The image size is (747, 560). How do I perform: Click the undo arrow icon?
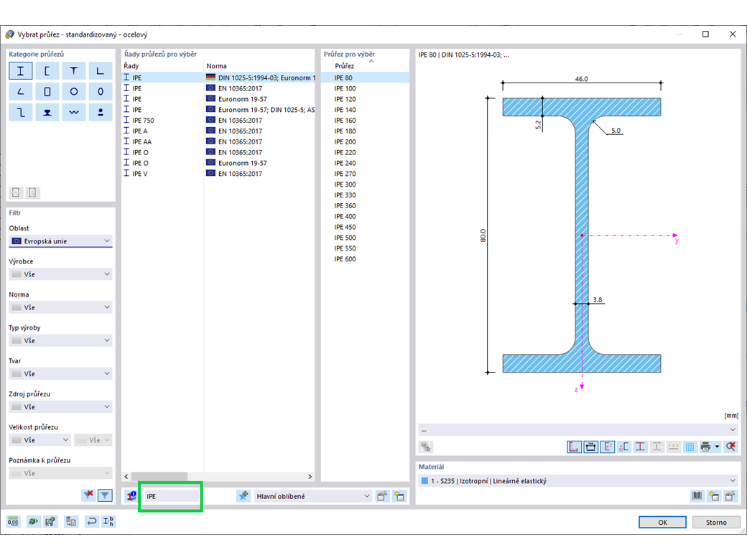[x=91, y=521]
